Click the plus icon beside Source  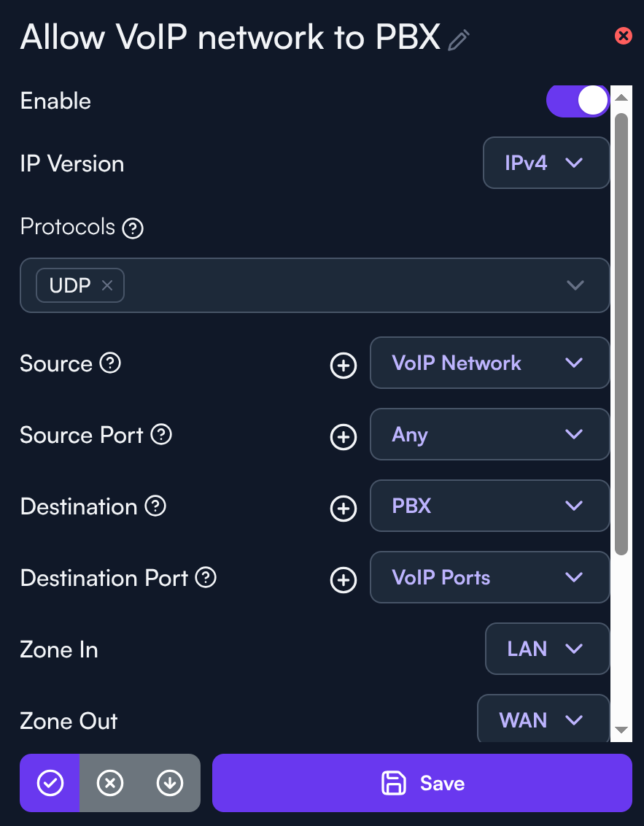pos(344,365)
